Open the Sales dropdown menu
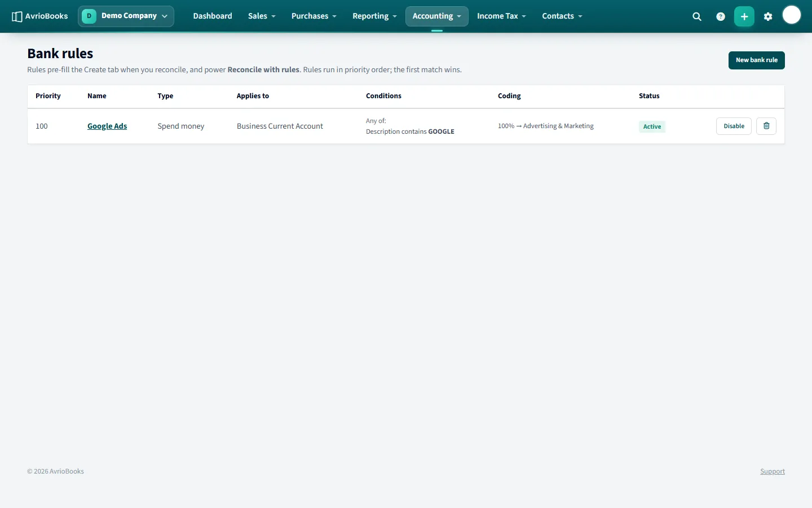The width and height of the screenshot is (812, 508). 262,16
